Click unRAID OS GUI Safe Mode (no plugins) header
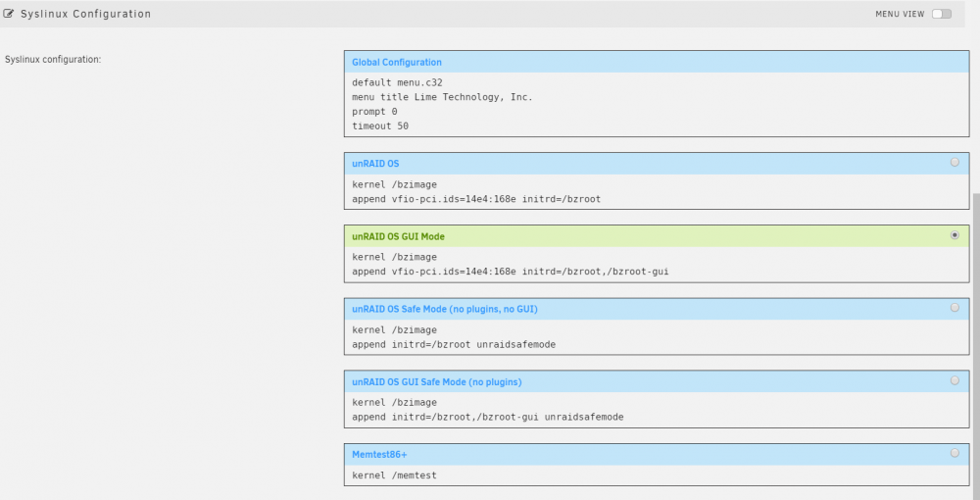980x500 pixels. pos(657,381)
